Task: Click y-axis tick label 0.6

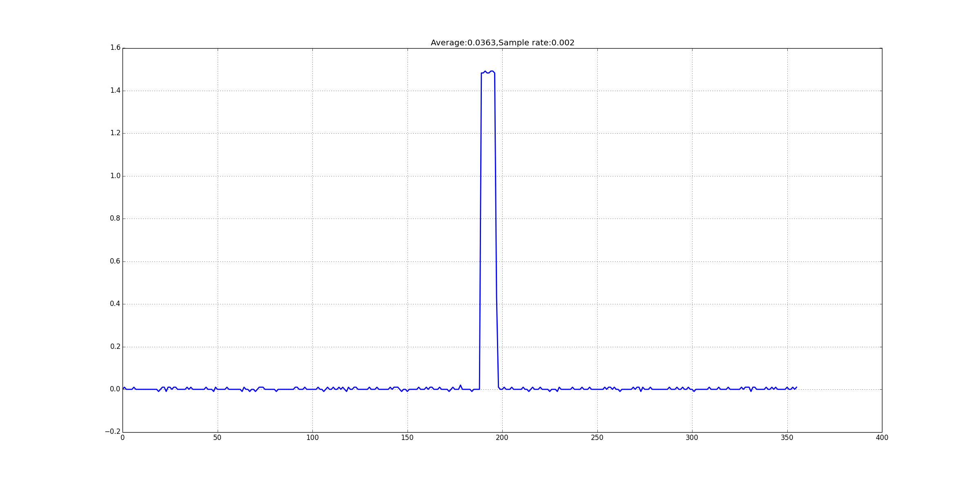Action: [x=115, y=261]
